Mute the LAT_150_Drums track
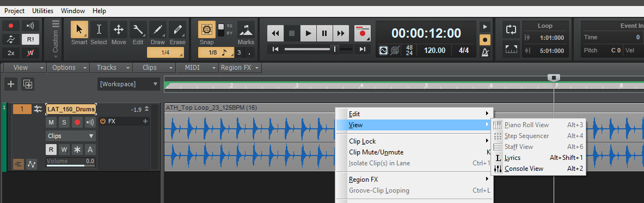This screenshot has height=203, width=644. [x=51, y=122]
